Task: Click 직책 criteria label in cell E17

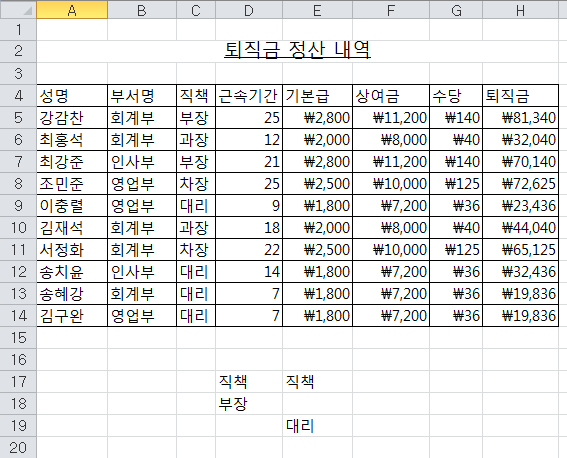Action: [317, 381]
